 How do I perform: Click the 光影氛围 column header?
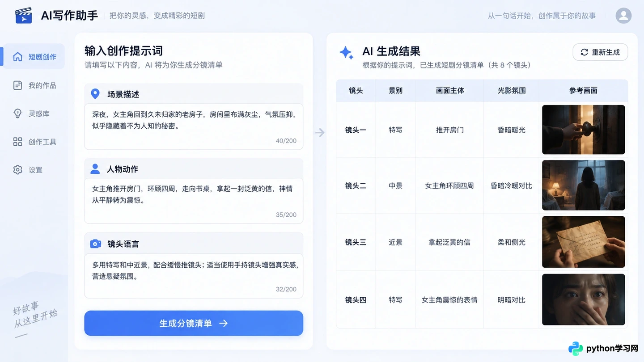click(x=511, y=90)
